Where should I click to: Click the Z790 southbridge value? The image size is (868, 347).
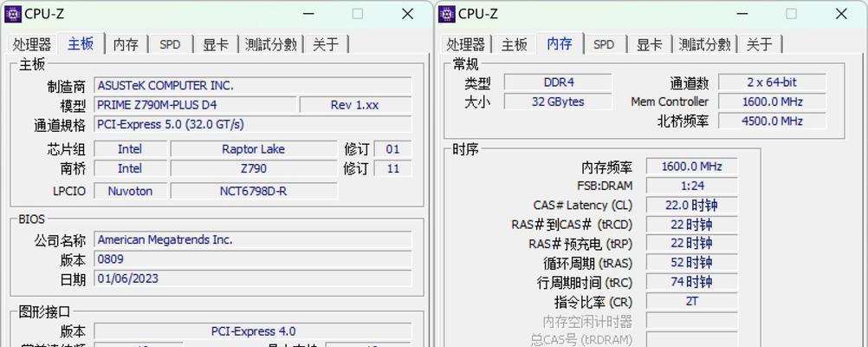pyautogui.click(x=254, y=168)
